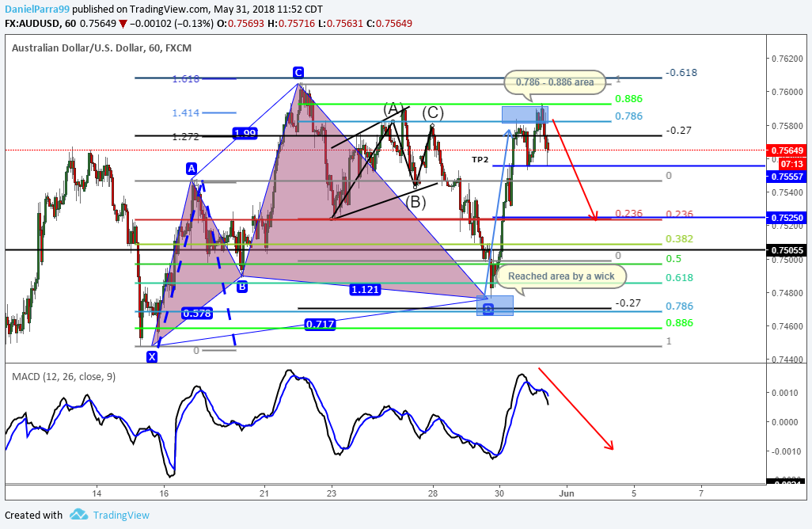Click the 1.414 extension label
The width and height of the screenshot is (812, 529).
[185, 112]
